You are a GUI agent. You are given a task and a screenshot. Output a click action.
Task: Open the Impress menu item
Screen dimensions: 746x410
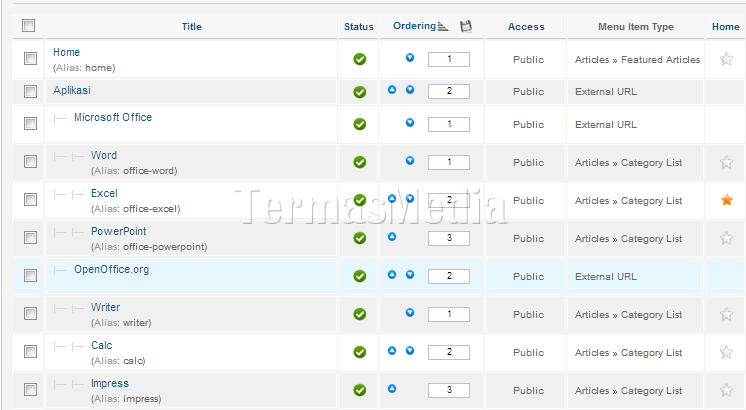click(110, 383)
